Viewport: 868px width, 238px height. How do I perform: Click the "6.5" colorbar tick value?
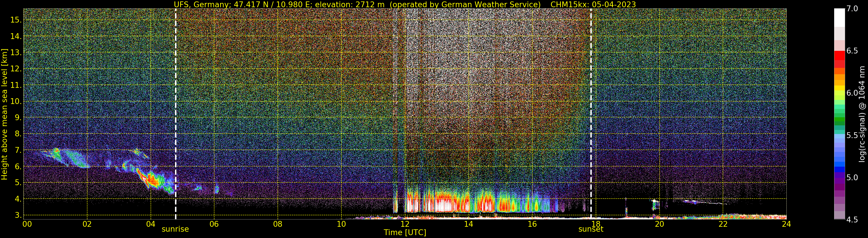852,51
